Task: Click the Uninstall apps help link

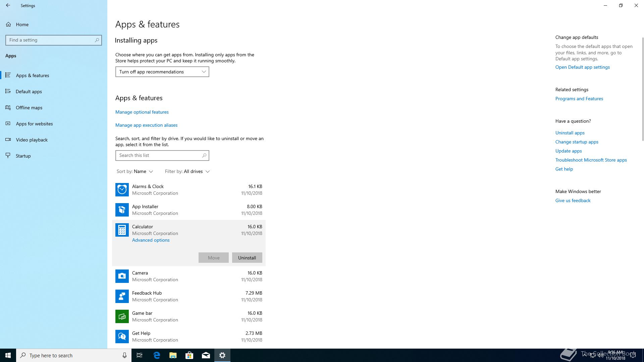Action: pyautogui.click(x=570, y=133)
